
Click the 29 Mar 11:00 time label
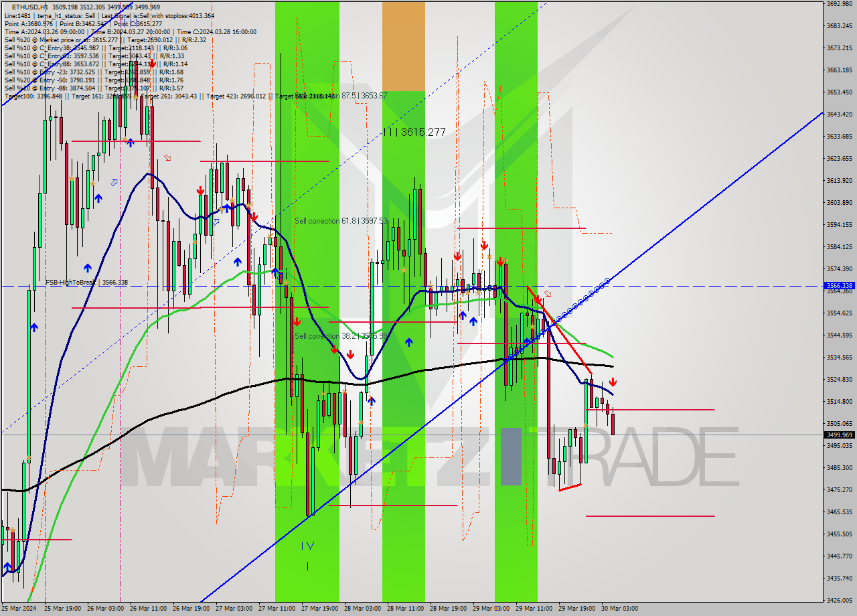click(x=534, y=609)
